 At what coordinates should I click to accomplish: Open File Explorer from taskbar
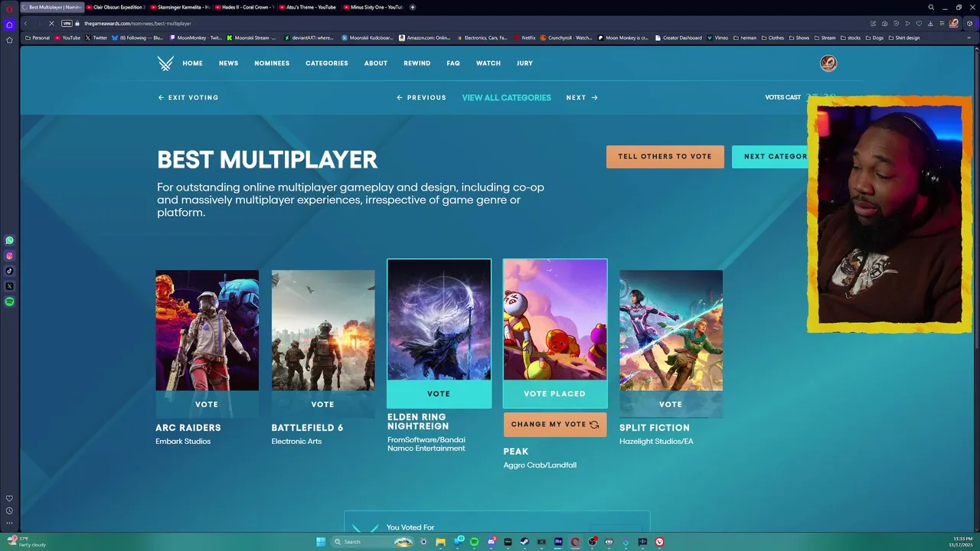pos(440,542)
